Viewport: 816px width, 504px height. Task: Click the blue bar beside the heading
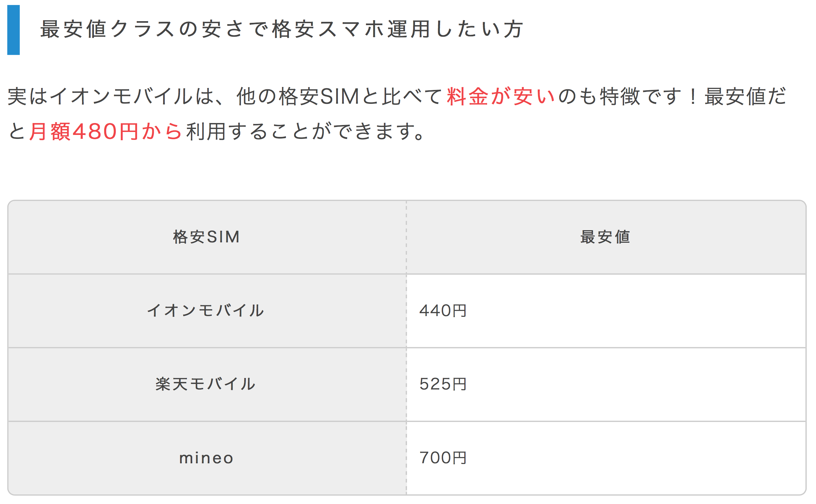coord(13,30)
